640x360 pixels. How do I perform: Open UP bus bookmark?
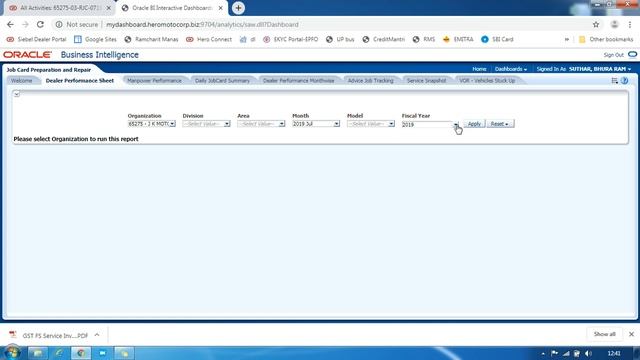pos(340,39)
